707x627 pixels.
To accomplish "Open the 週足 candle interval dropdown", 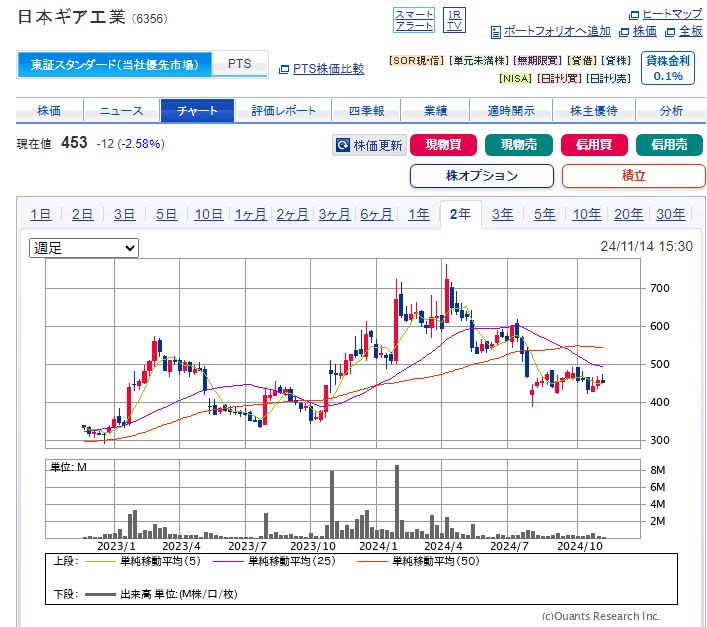I will click(84, 248).
